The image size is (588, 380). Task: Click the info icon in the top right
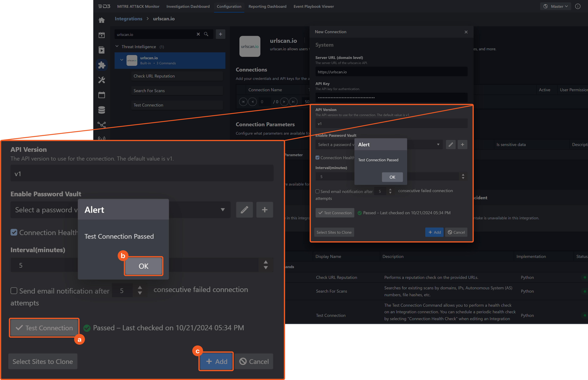[x=578, y=6]
